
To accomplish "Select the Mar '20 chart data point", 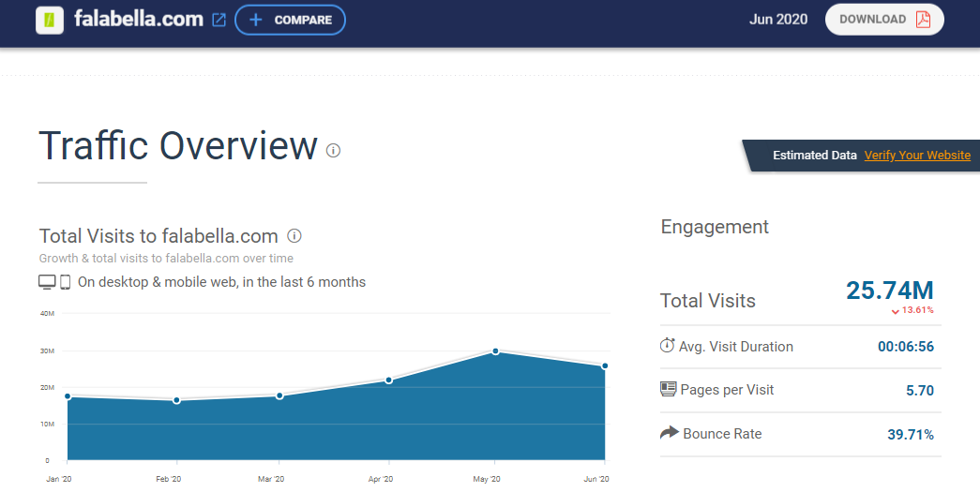I will click(x=279, y=395).
